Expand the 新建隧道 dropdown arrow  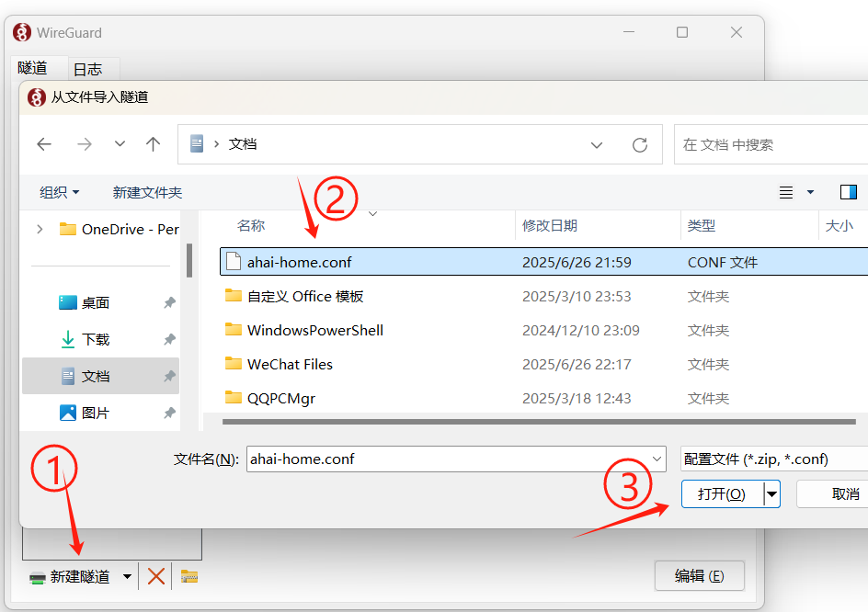128,576
